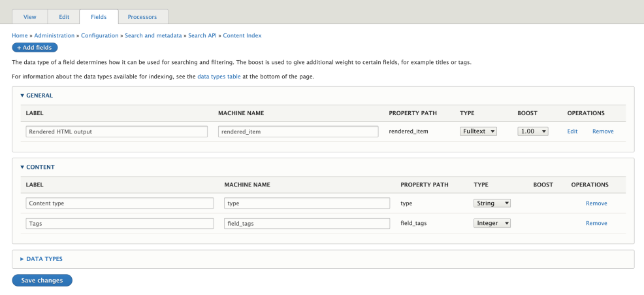This screenshot has width=644, height=295.
Task: Click the rendered_item property path text
Action: [408, 131]
